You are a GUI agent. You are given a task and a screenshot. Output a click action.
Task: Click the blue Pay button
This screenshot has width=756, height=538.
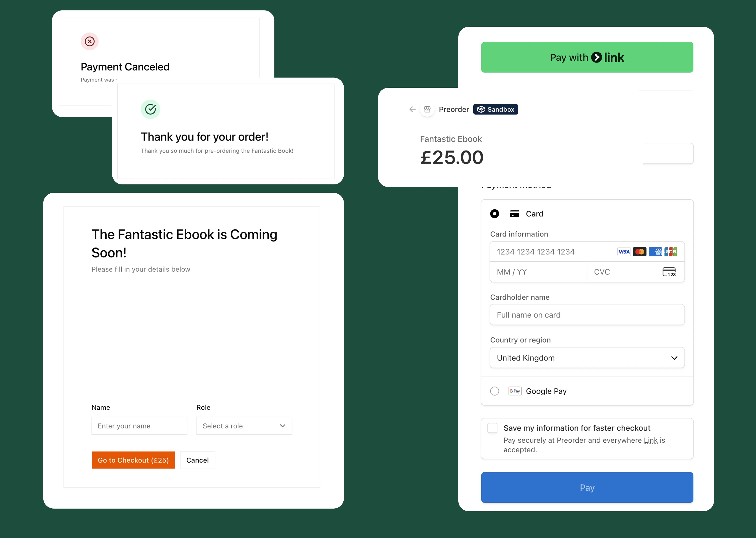coord(587,488)
